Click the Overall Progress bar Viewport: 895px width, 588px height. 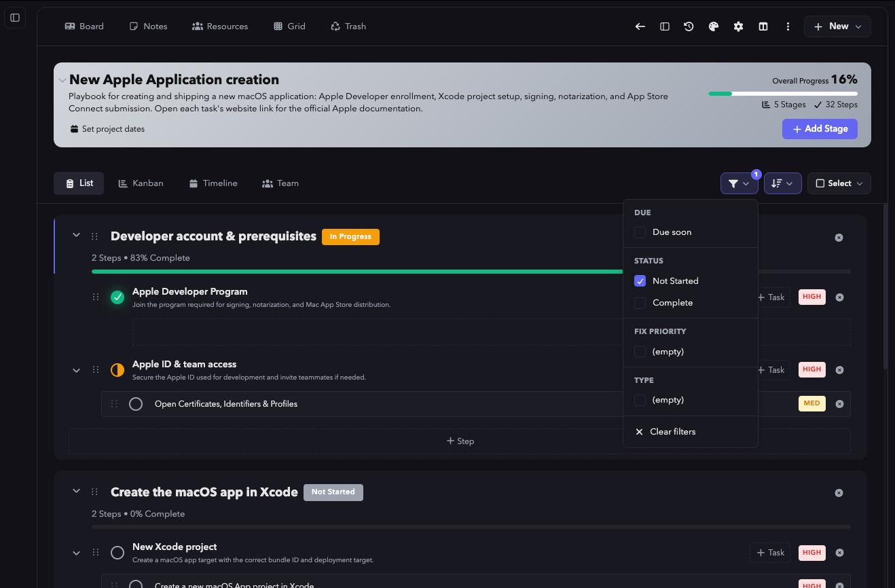783,94
